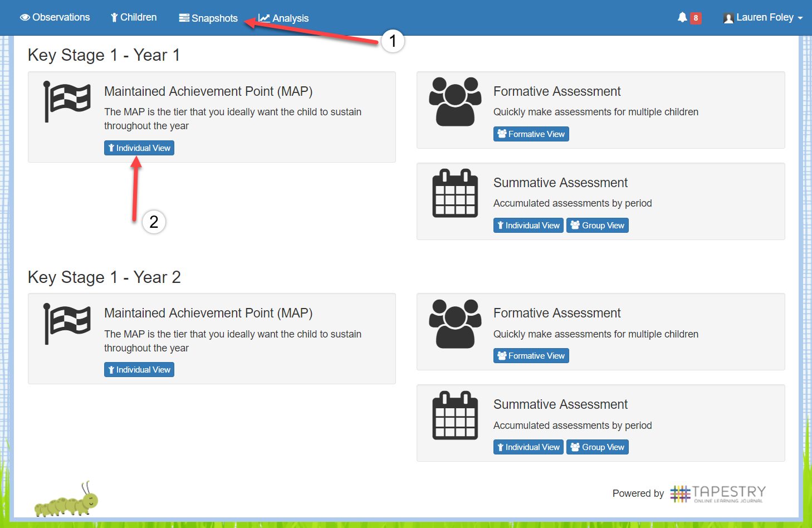Click the list icon beside Snapshots

pos(184,18)
